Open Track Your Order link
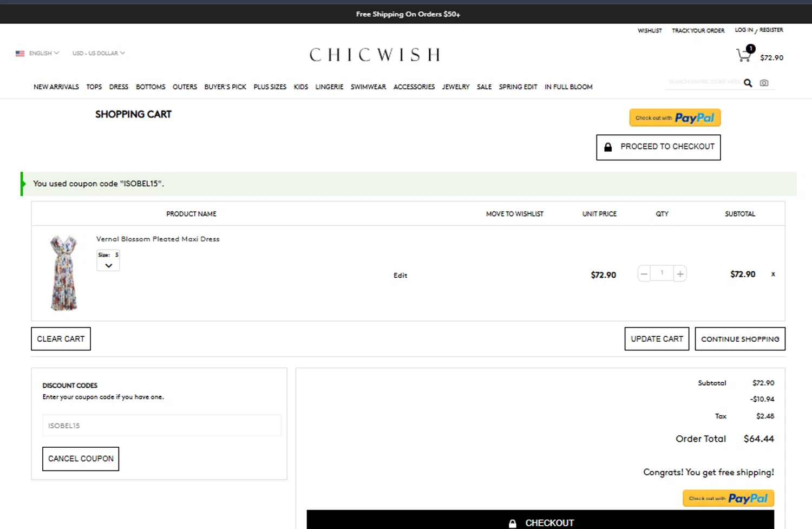Image resolution: width=812 pixels, height=529 pixels. (x=698, y=30)
